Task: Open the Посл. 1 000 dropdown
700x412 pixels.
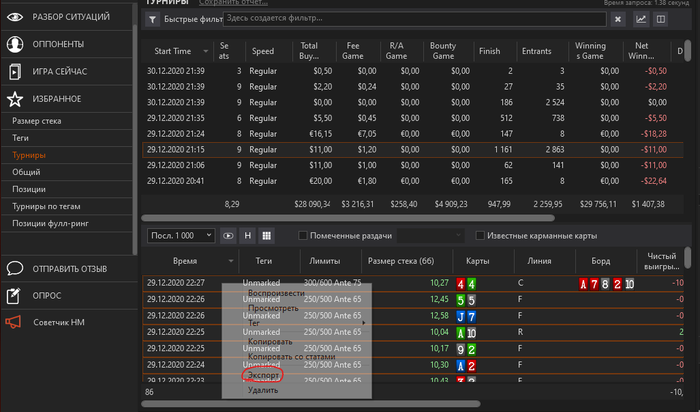Action: (x=181, y=235)
